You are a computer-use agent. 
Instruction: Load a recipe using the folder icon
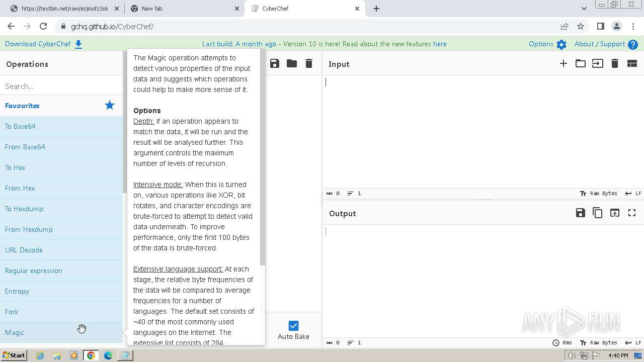coord(292,63)
